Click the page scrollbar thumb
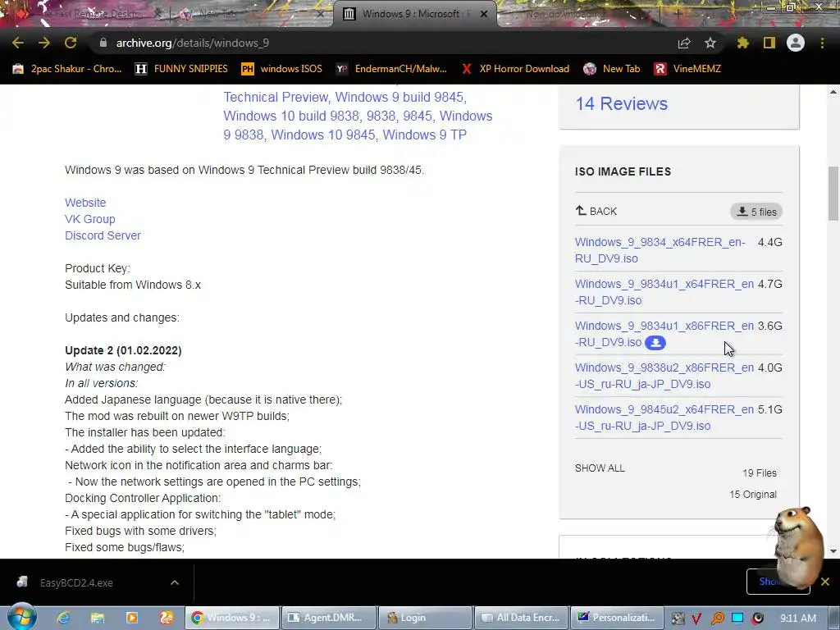The width and height of the screenshot is (840, 630). click(833, 194)
